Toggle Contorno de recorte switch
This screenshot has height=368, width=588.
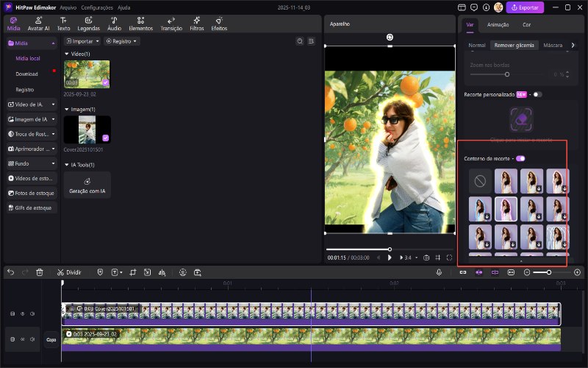pos(520,158)
